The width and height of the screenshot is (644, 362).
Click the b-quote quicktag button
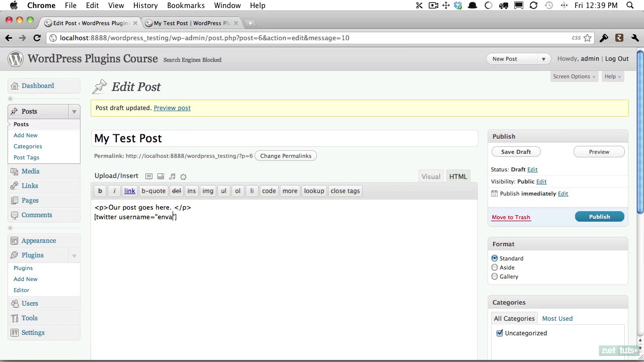pos(153,191)
